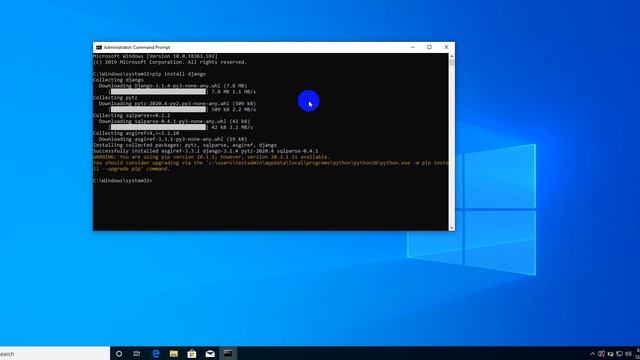Minimize the Command Prompt window
This screenshot has width=640, height=360.
coord(413,47)
